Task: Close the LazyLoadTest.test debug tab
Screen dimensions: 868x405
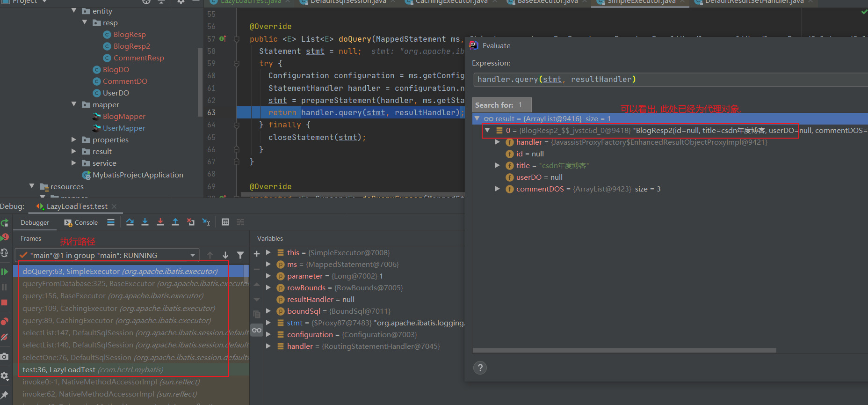Action: point(114,206)
